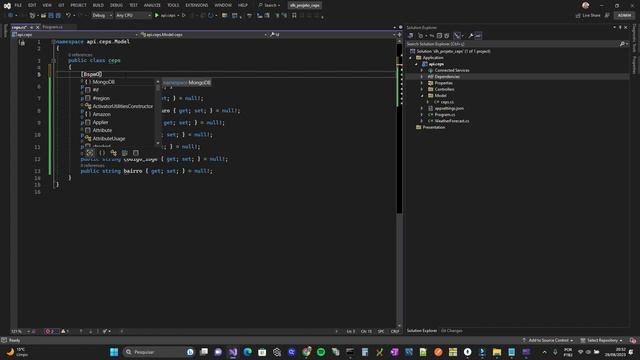The image size is (640, 360).
Task: Click the Solution Explorer home/switch views icon
Action: pos(411,36)
